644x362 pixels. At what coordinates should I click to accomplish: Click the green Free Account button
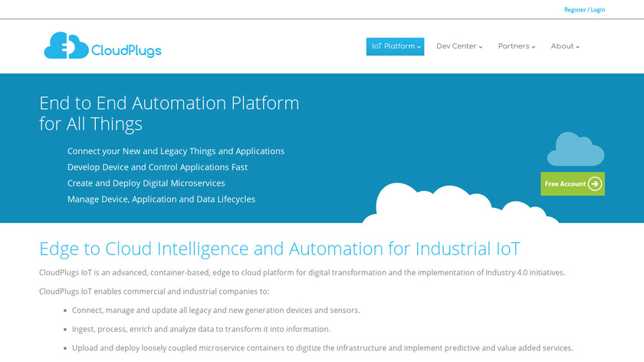click(573, 183)
